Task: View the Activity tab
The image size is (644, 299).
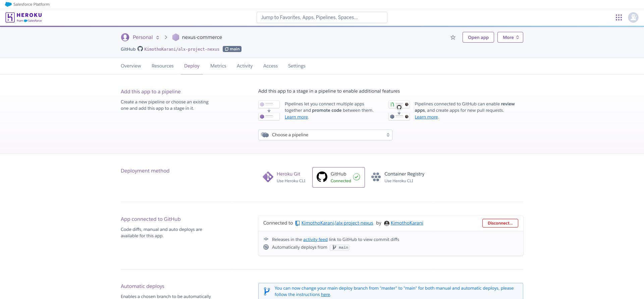Action: pos(245,66)
